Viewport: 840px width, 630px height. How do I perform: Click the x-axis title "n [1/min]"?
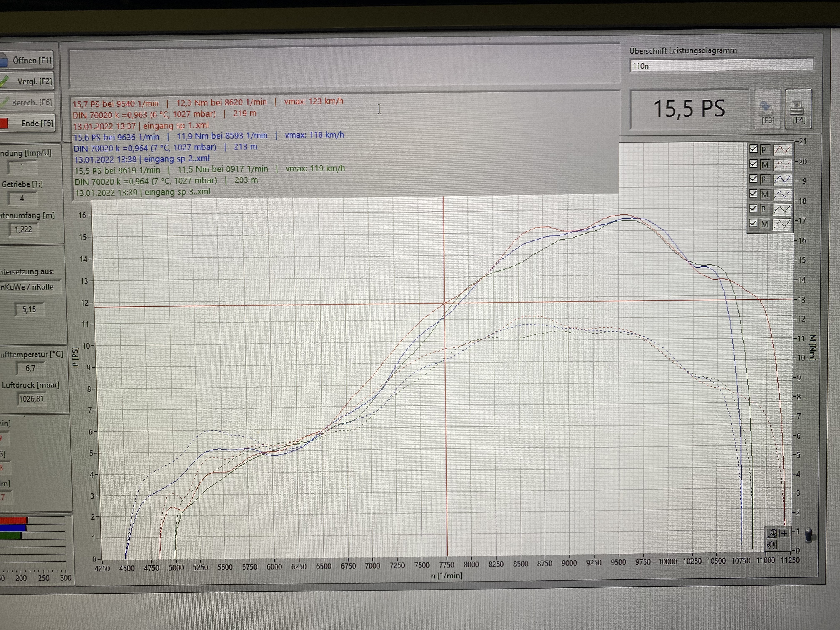coord(447,576)
